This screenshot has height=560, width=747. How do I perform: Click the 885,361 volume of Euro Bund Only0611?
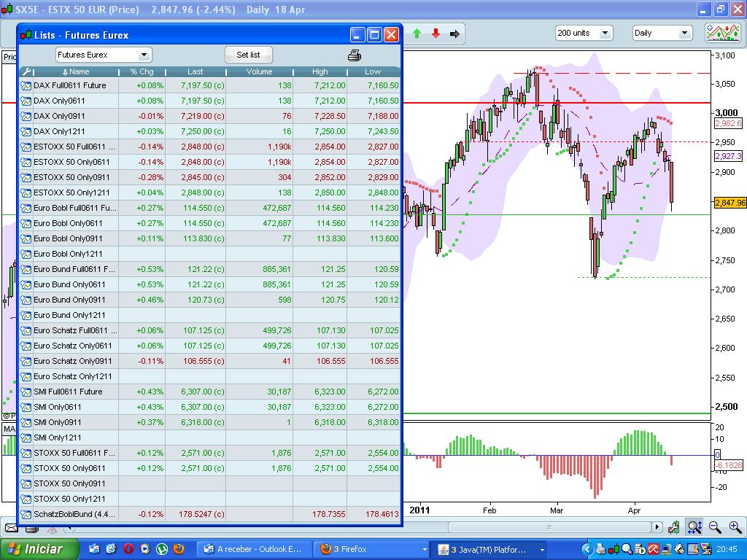276,284
